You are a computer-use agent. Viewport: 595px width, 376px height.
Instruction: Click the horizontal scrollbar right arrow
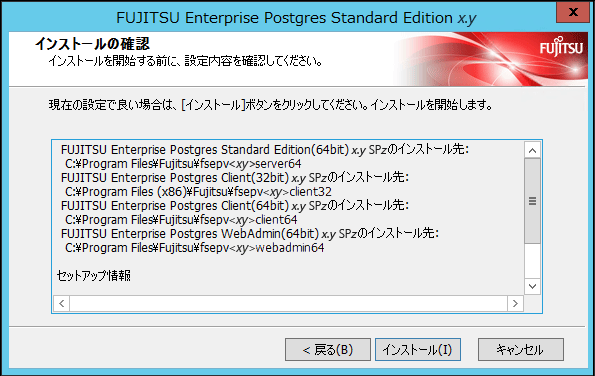515,304
